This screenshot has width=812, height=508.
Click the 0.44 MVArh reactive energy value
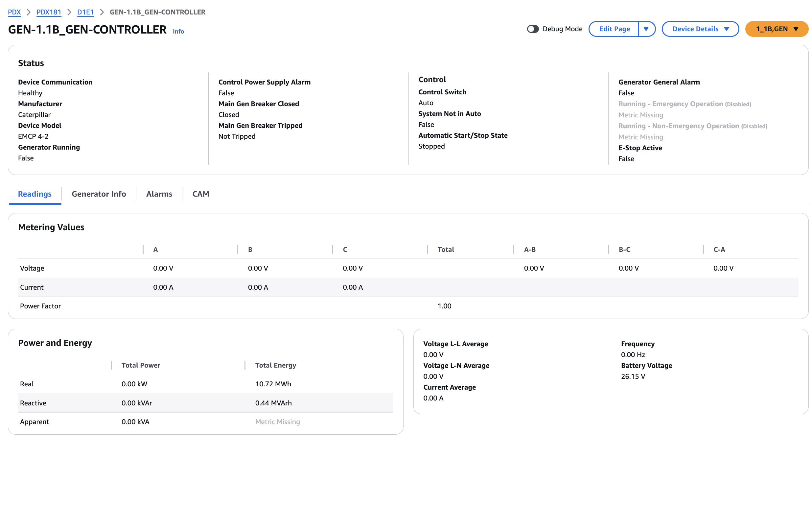pyautogui.click(x=273, y=403)
